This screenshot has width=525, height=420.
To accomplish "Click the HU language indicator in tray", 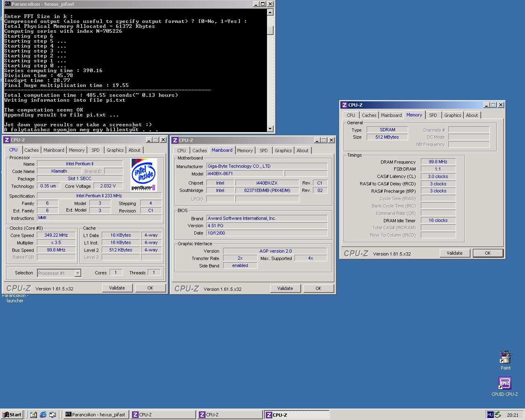I will [490, 415].
